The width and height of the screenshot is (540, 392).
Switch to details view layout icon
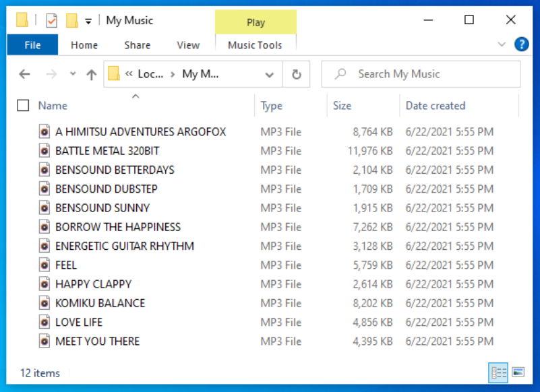(x=498, y=372)
